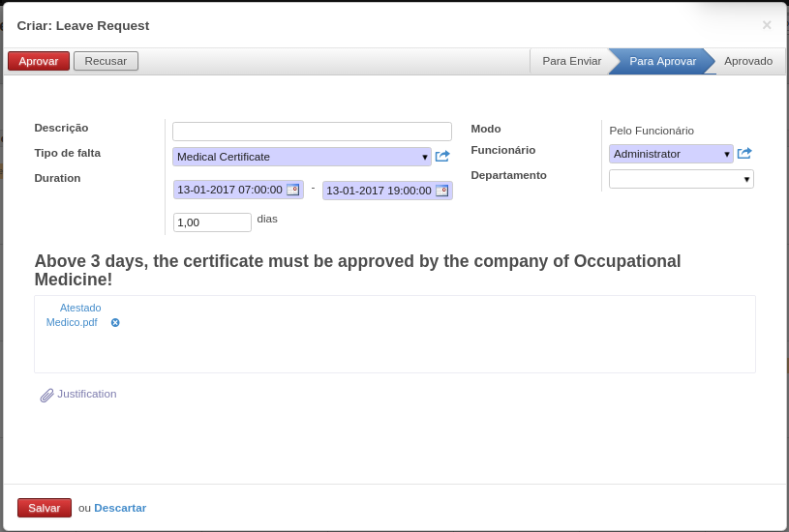The width and height of the screenshot is (789, 532).
Task: Open calendar picker for start date
Action: (292, 190)
